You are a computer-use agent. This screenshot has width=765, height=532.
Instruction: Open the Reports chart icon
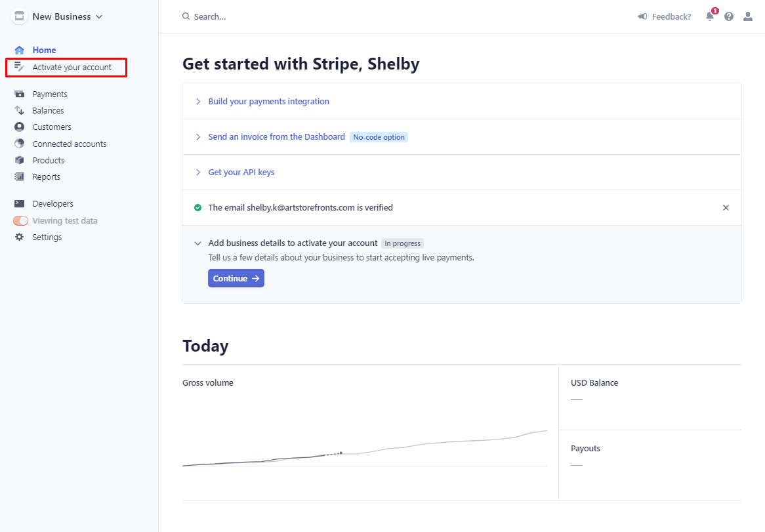(20, 176)
